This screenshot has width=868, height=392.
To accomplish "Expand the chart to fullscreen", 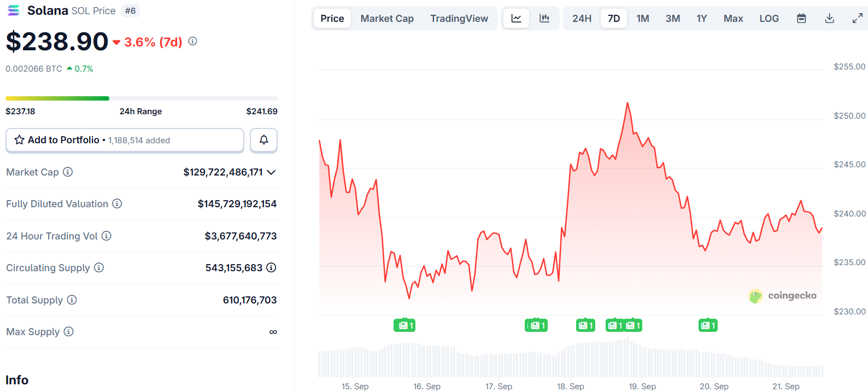I will point(858,19).
